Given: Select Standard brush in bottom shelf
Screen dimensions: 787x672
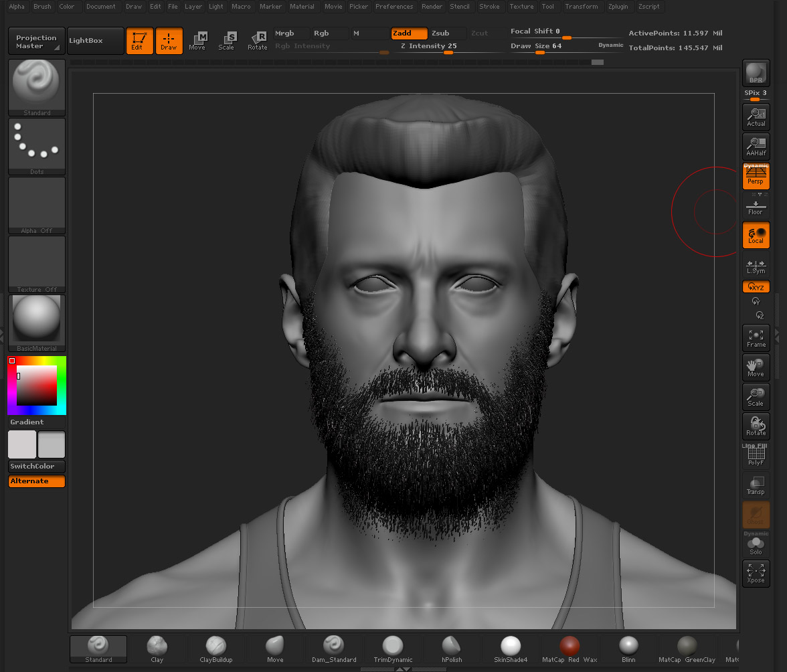Looking at the screenshot, I should [98, 649].
